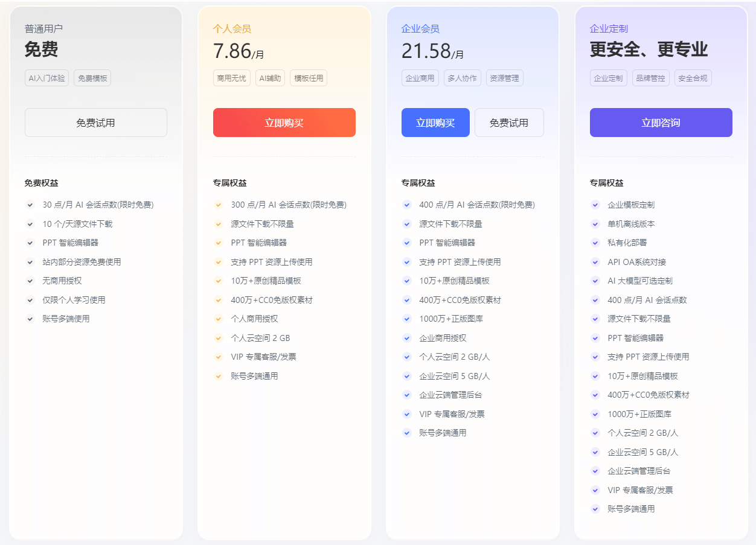The height and width of the screenshot is (545, 756).
Task: Click check icon beside 企业会员 企业云端管理后台
Action: point(407,395)
